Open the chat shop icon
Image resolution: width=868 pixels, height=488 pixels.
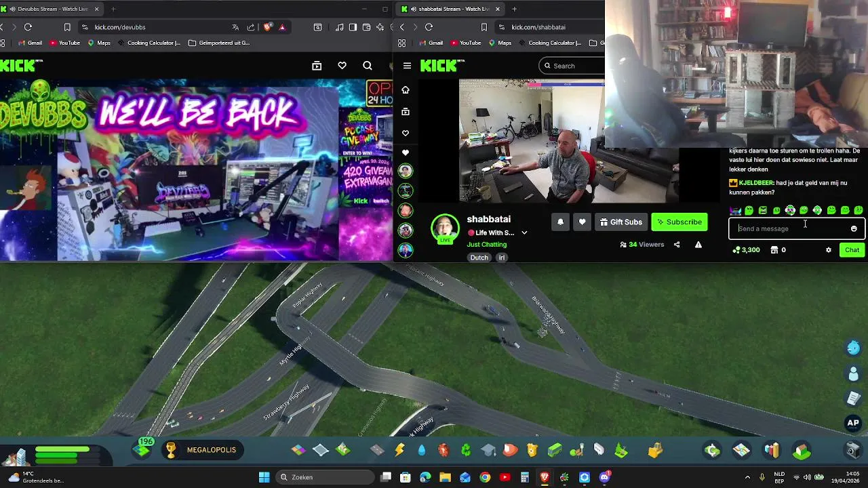click(774, 250)
